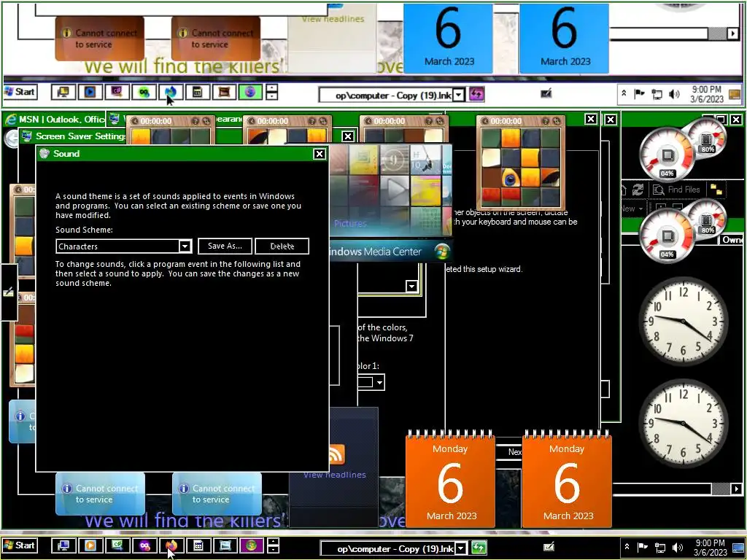The image size is (747, 560).
Task: Open the volume icon on upper duplicate taskbar
Action: click(x=674, y=94)
